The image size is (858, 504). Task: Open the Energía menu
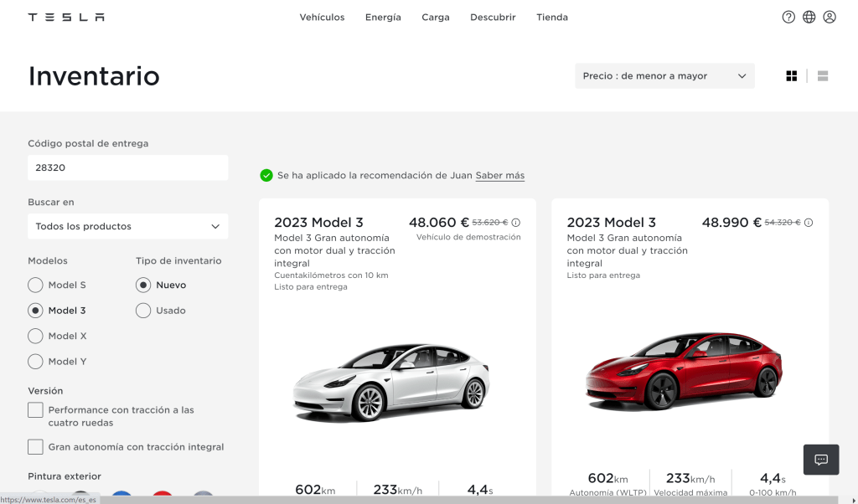click(x=383, y=17)
